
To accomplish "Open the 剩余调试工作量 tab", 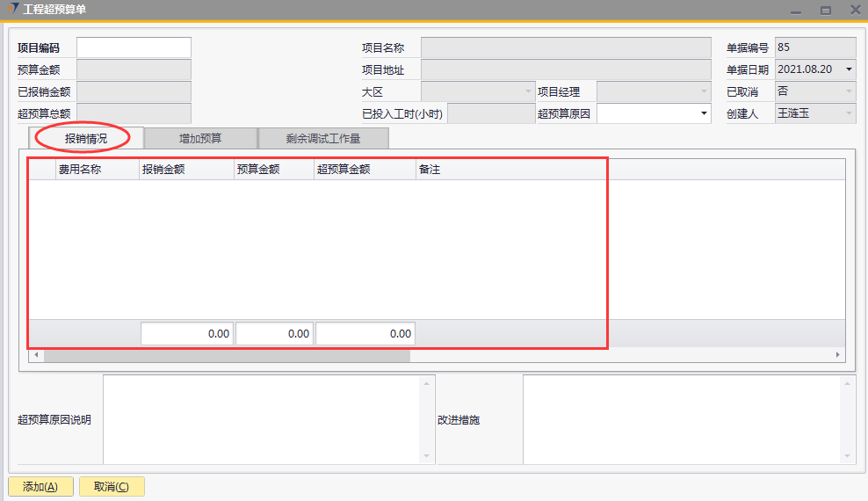I will tap(322, 138).
